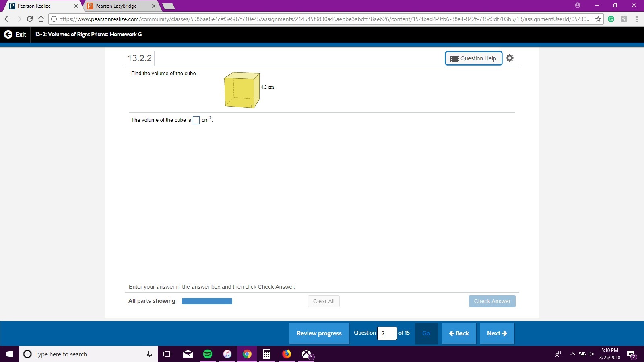The height and width of the screenshot is (362, 644).
Task: Open iTunes from the taskbar
Action: (x=227, y=354)
